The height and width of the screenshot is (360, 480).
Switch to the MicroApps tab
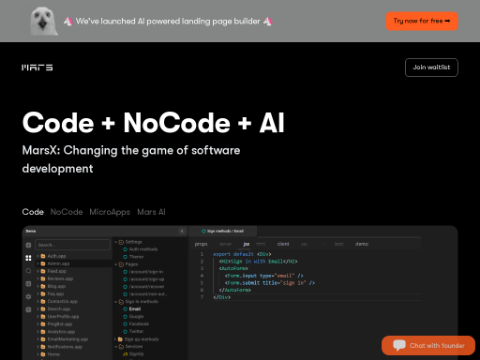coord(110,212)
